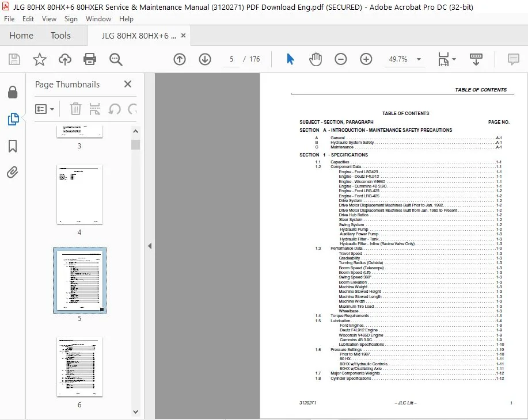Click 'Gradeability' contents entry
Viewport: 528px width, 420px height.
click(x=349, y=258)
